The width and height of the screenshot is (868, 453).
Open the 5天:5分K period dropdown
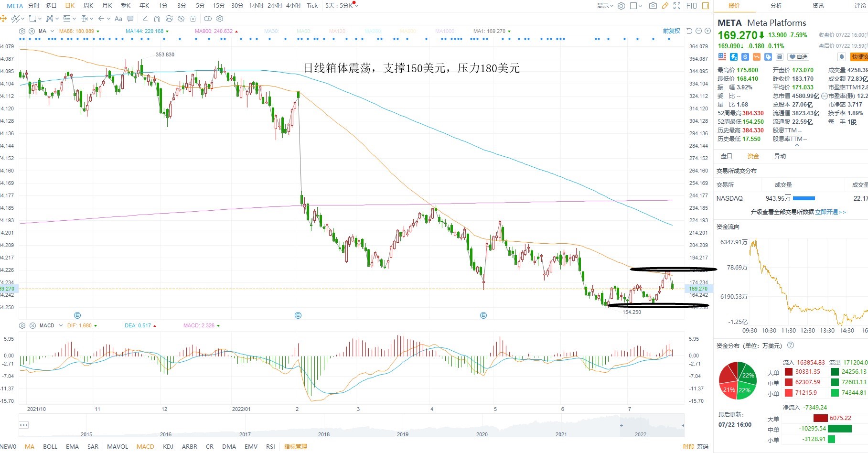[x=342, y=6]
